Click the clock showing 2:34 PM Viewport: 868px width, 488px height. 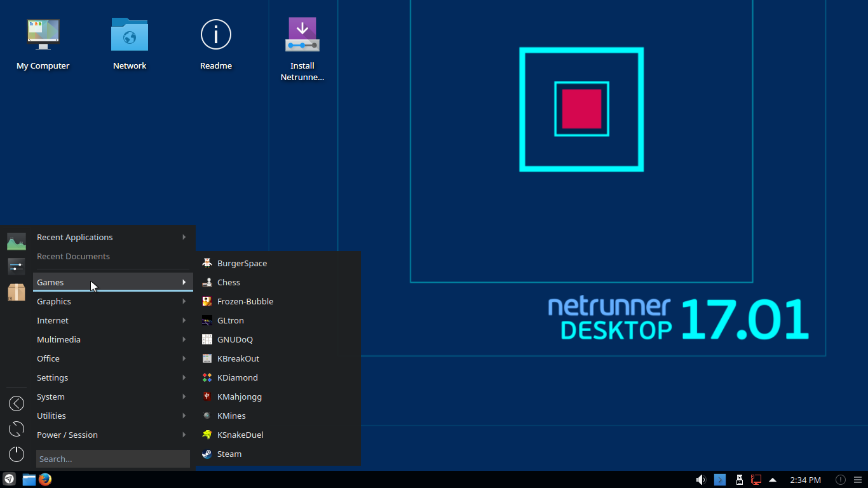coord(804,480)
